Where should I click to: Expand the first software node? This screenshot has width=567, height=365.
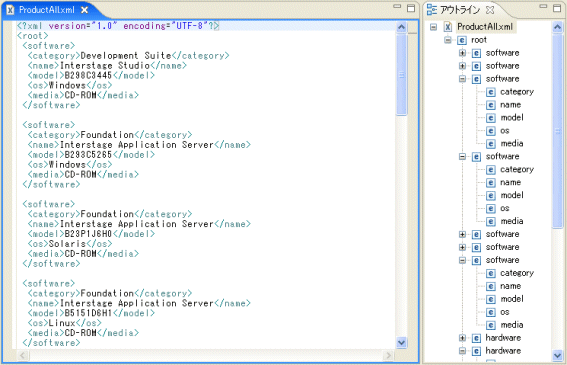(462, 53)
